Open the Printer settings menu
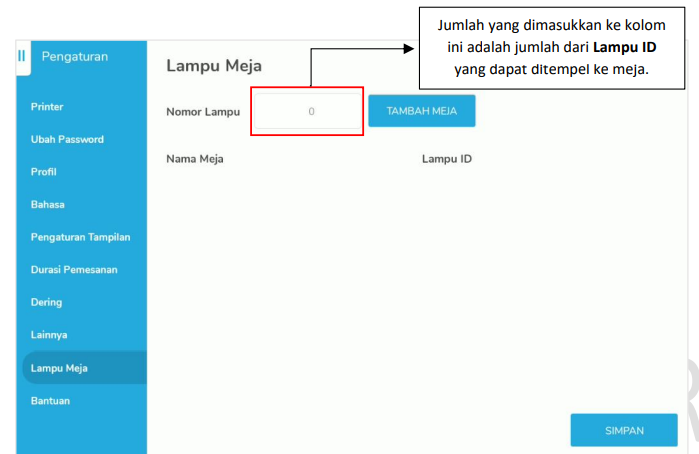 48,106
